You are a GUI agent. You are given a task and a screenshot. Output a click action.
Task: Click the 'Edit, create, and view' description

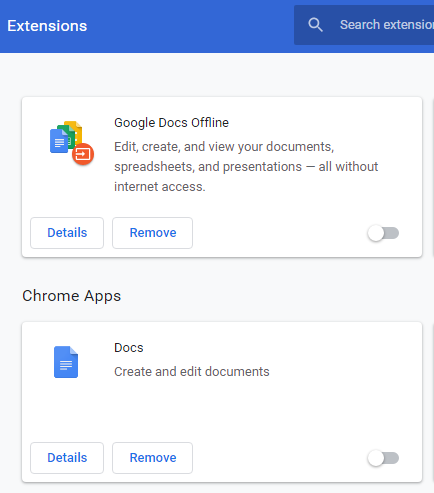pos(246,167)
